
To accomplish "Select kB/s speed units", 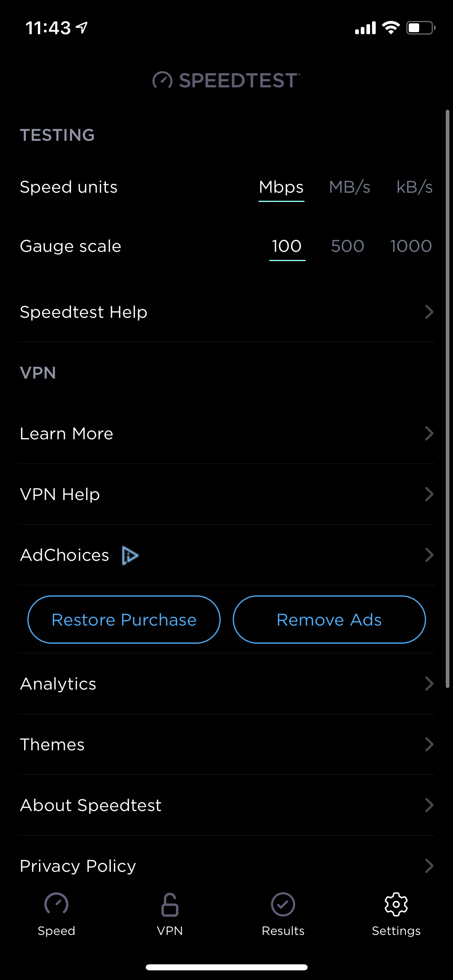I will tap(414, 187).
